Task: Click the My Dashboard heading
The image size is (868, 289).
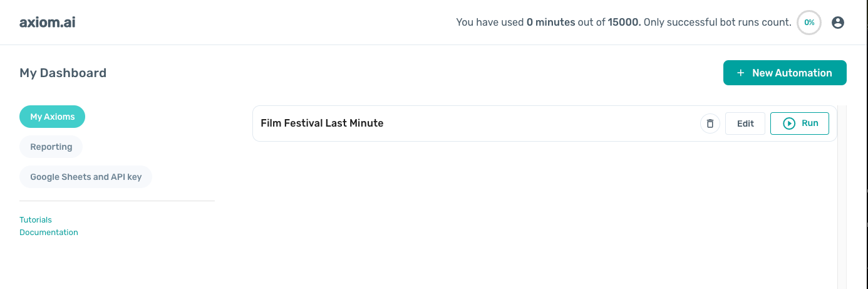Action: pyautogui.click(x=63, y=73)
